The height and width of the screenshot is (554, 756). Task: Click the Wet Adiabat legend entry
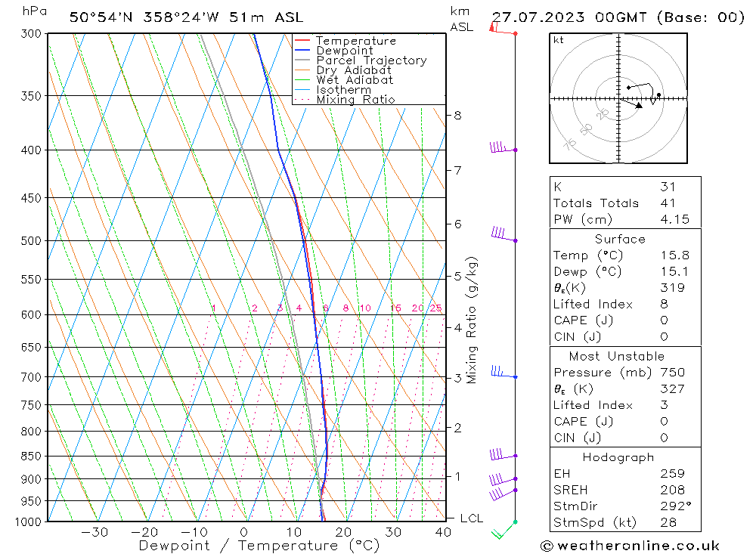click(x=344, y=80)
